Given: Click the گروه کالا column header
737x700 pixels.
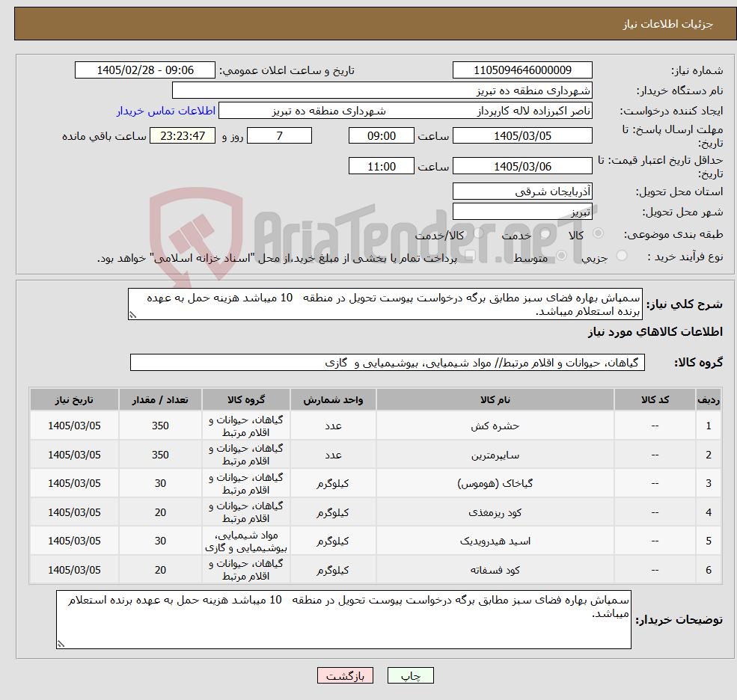Looking at the screenshot, I should pyautogui.click(x=246, y=400).
